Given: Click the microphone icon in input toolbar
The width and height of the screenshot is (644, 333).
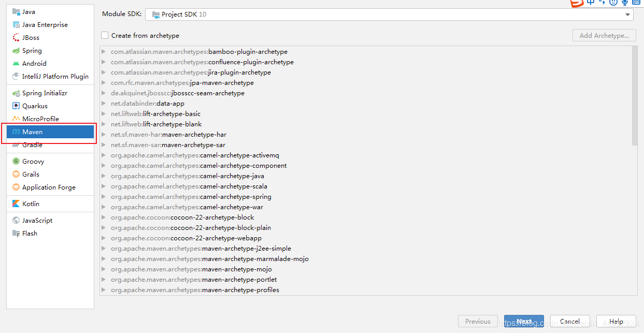Looking at the screenshot, I should (625, 2).
